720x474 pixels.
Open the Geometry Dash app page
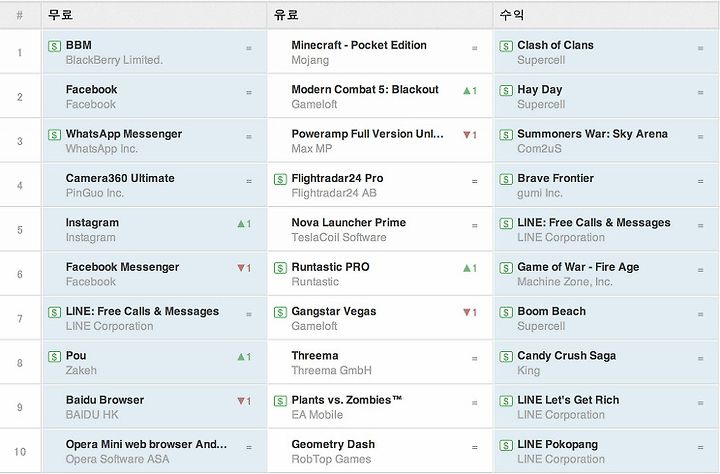point(333,444)
